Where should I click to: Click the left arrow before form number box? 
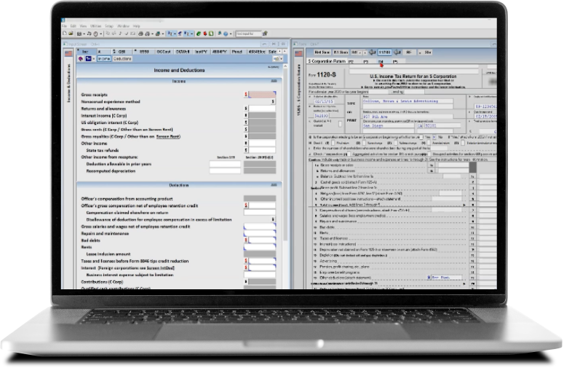(371, 52)
